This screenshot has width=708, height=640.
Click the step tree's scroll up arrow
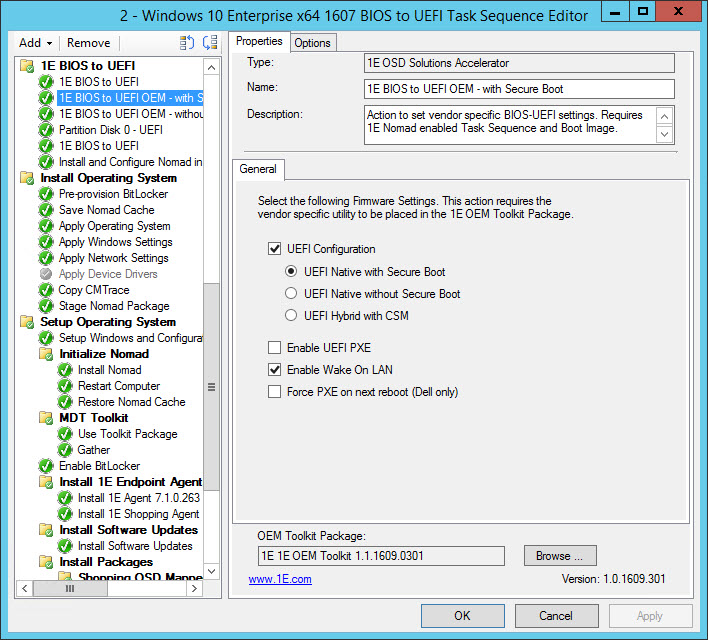[211, 67]
